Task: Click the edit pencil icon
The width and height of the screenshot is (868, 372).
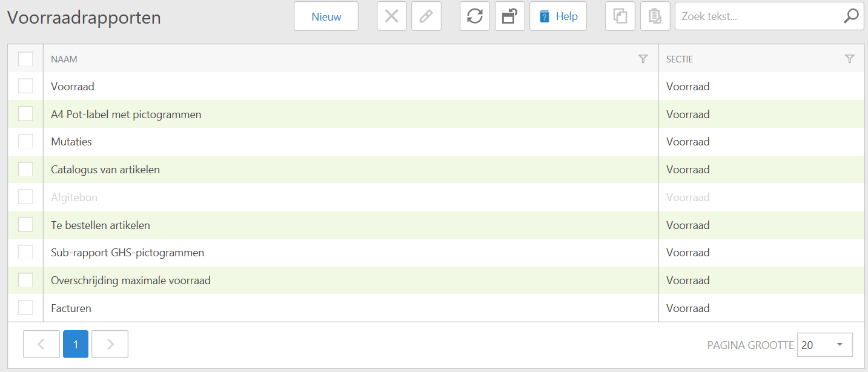Action: tap(426, 16)
